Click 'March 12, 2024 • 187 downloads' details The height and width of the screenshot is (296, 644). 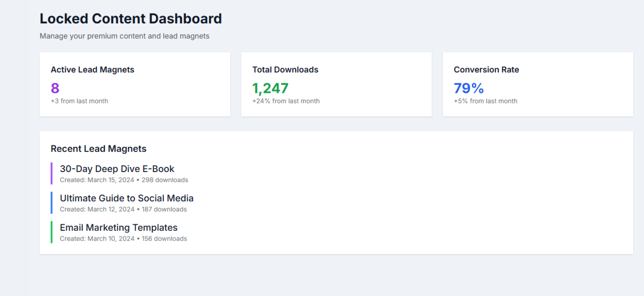pyautogui.click(x=123, y=209)
